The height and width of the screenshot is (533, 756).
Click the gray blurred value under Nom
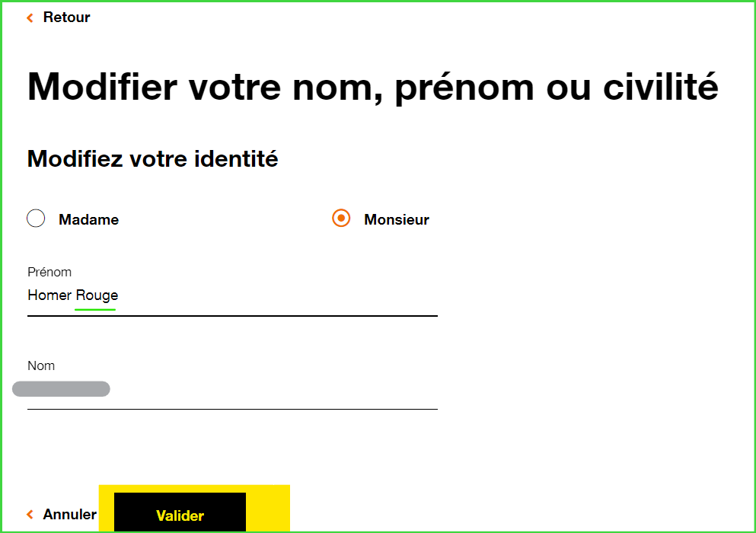61,389
